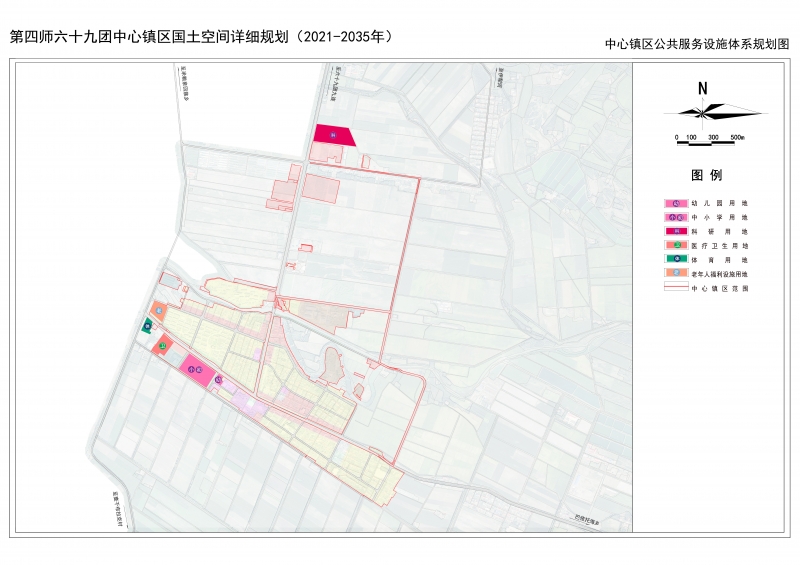The width and height of the screenshot is (800, 565).
Task: Click the kindergarten '幼' marker on the map
Action: [218, 379]
